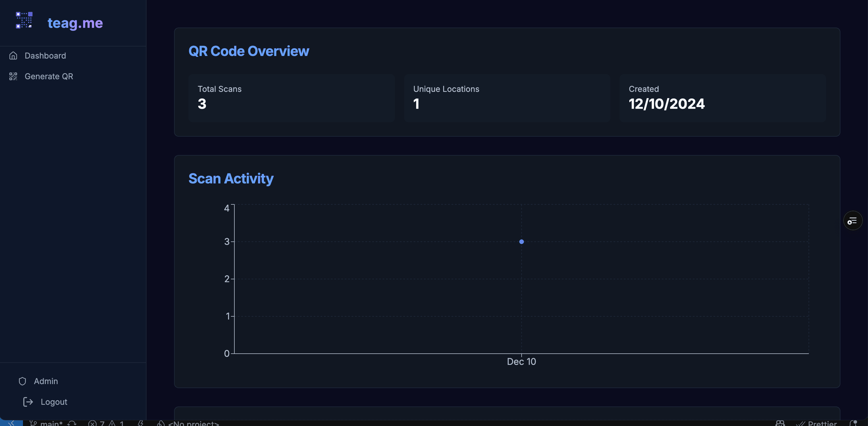Open the Dashboard page
Screen dimensions: 868x426
pyautogui.click(x=45, y=56)
